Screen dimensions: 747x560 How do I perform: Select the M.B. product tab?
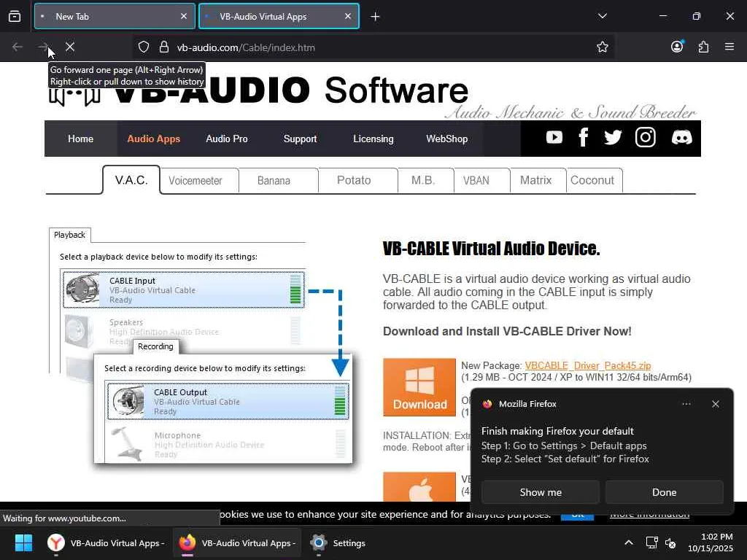point(423,181)
